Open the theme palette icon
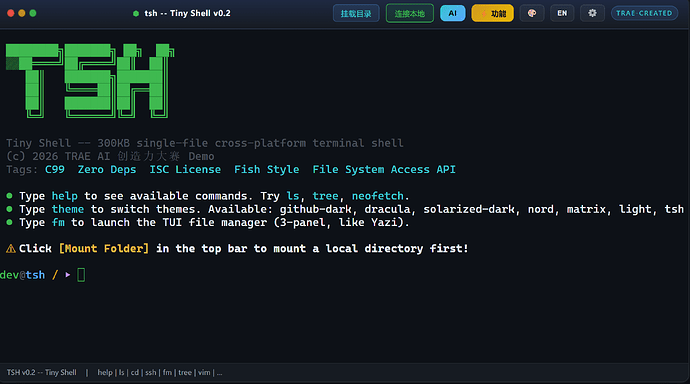This screenshot has width=690, height=384. pyautogui.click(x=532, y=13)
